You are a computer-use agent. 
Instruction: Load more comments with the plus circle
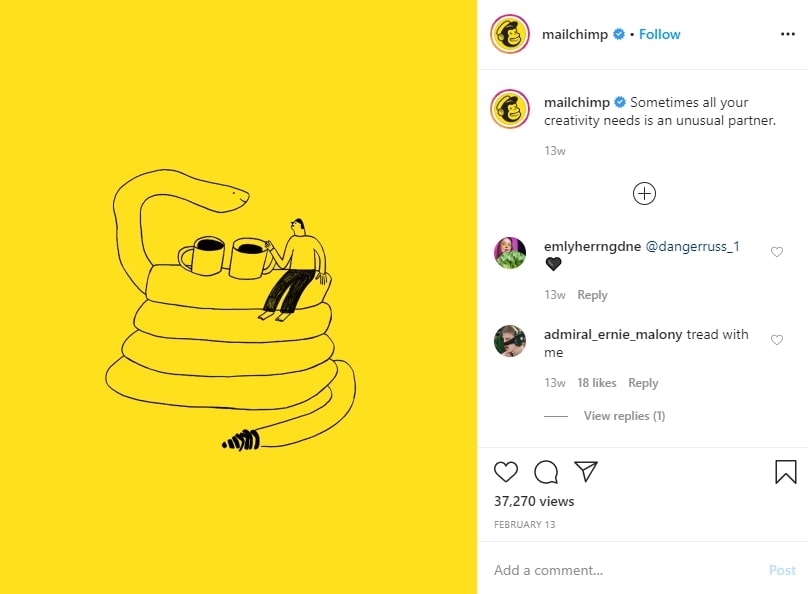644,194
